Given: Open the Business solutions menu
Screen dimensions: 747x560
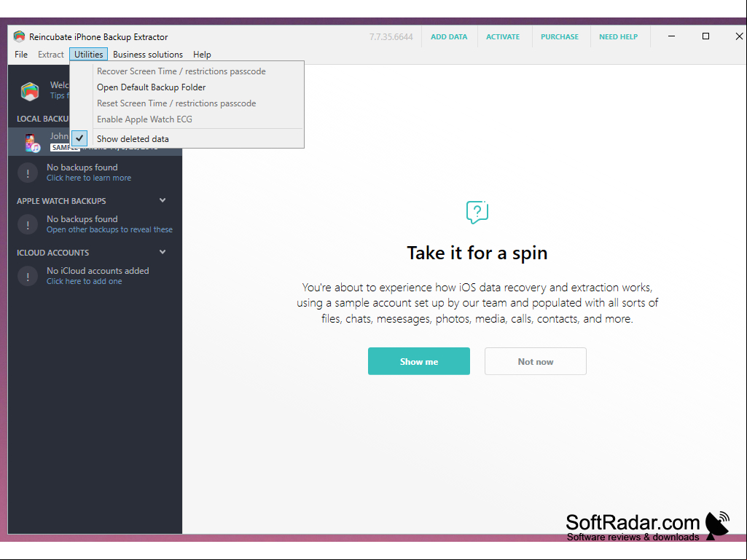Looking at the screenshot, I should [148, 55].
